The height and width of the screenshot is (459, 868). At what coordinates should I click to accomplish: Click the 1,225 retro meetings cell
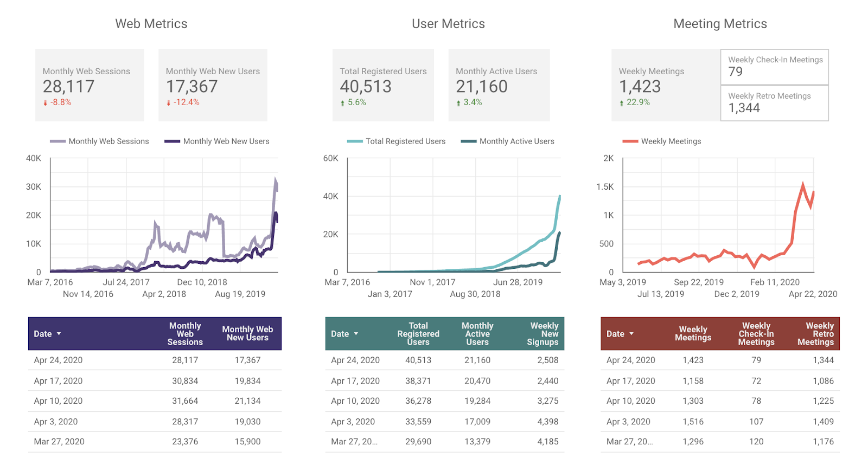[824, 401]
